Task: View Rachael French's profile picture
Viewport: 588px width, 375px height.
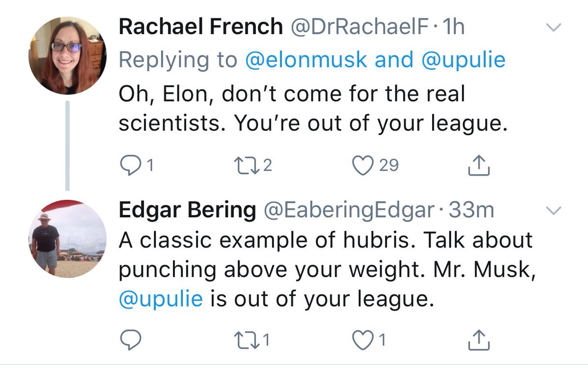Action: tap(67, 55)
